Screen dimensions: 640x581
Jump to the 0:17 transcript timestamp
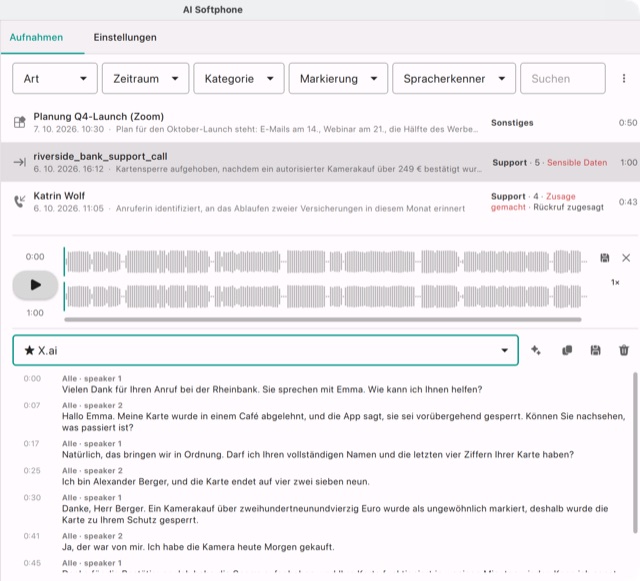pyautogui.click(x=31, y=443)
